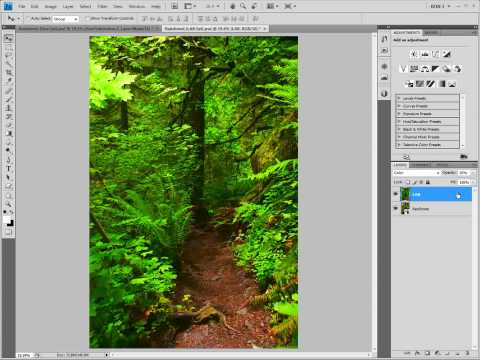Add a Threshold adjustment
This screenshot has height=360, width=480.
pos(431,84)
